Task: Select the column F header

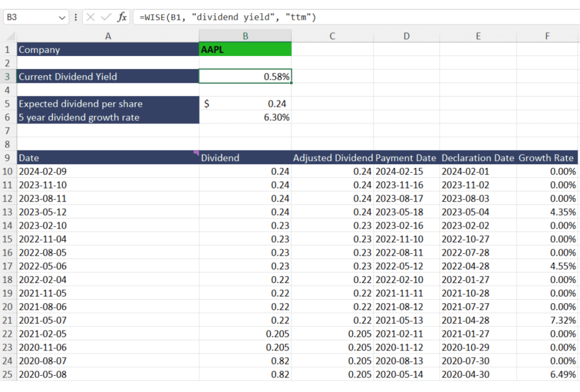Action: (x=547, y=36)
